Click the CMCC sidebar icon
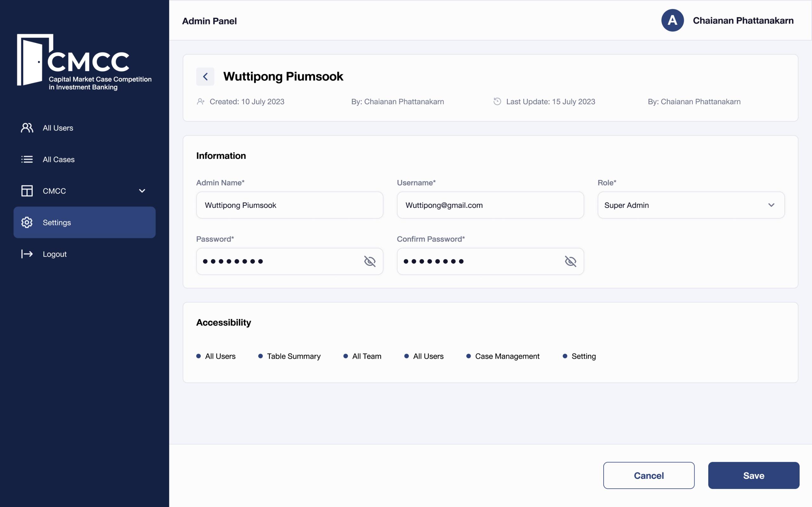Image resolution: width=812 pixels, height=507 pixels. coord(26,190)
